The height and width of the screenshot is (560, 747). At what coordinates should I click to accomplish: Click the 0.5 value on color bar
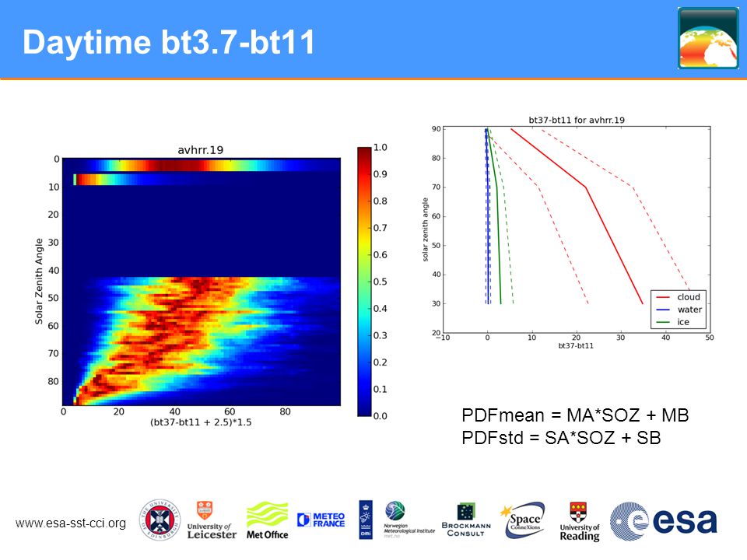[x=380, y=282]
